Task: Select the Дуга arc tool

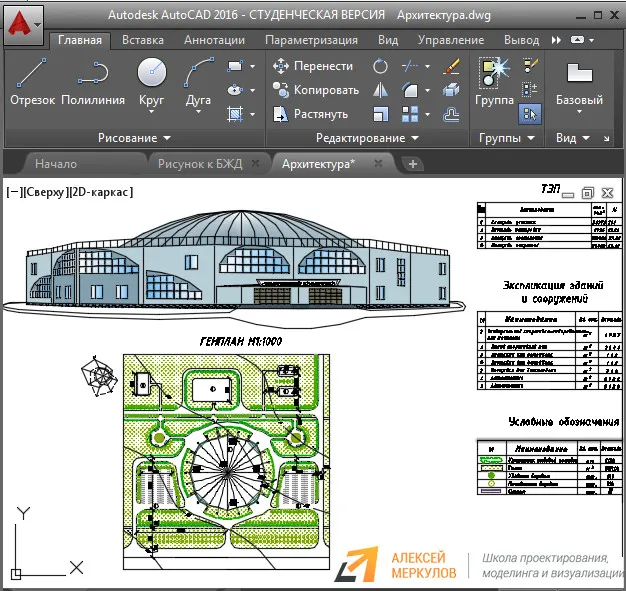Action: click(198, 80)
